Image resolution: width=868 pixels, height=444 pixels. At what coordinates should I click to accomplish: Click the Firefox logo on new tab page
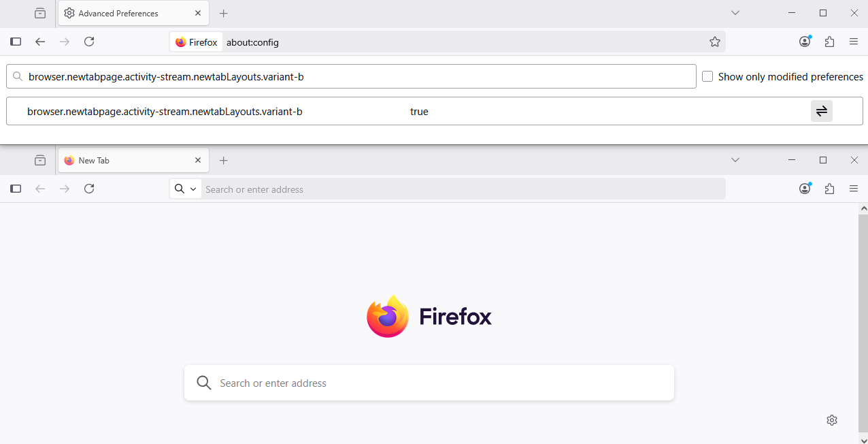pos(429,316)
